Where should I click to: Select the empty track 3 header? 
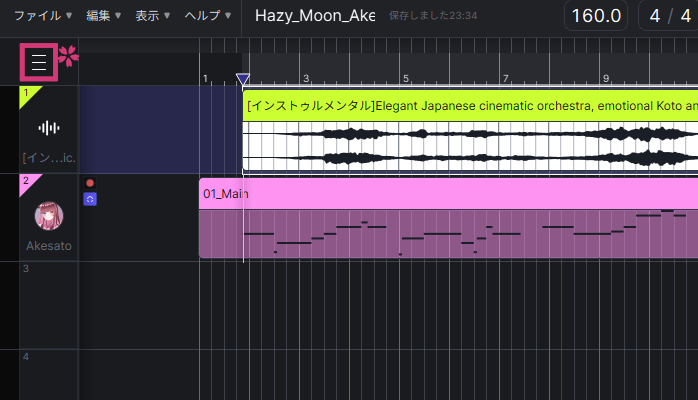[x=49, y=305]
